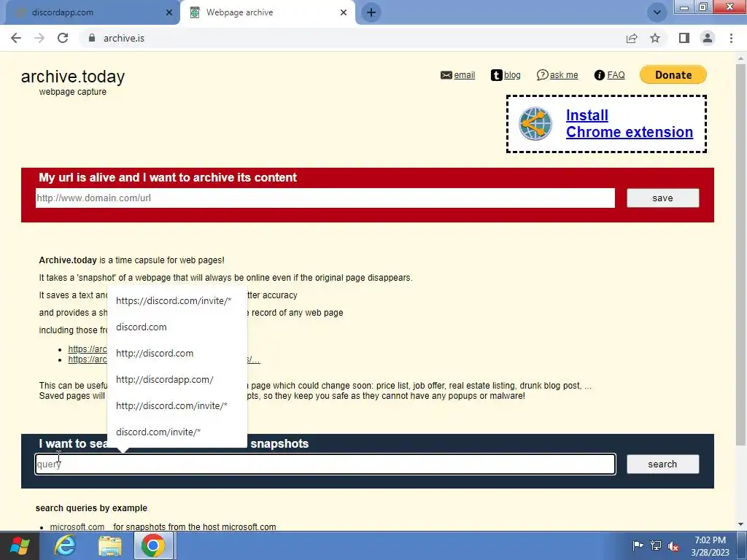747x560 pixels.
Task: Open the Install Chrome extension link
Action: (629, 124)
